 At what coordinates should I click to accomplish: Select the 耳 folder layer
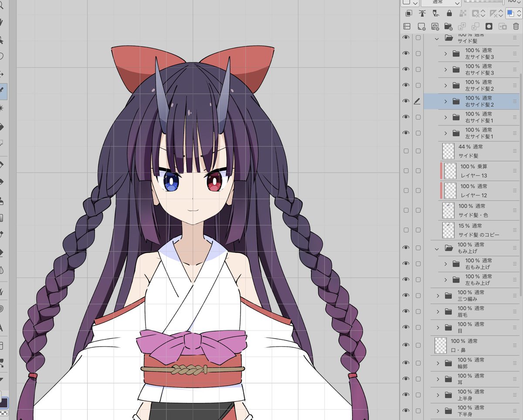point(471,379)
